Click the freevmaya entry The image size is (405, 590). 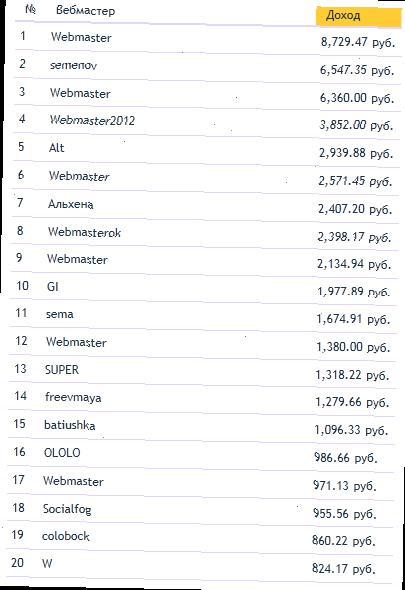pos(73,397)
